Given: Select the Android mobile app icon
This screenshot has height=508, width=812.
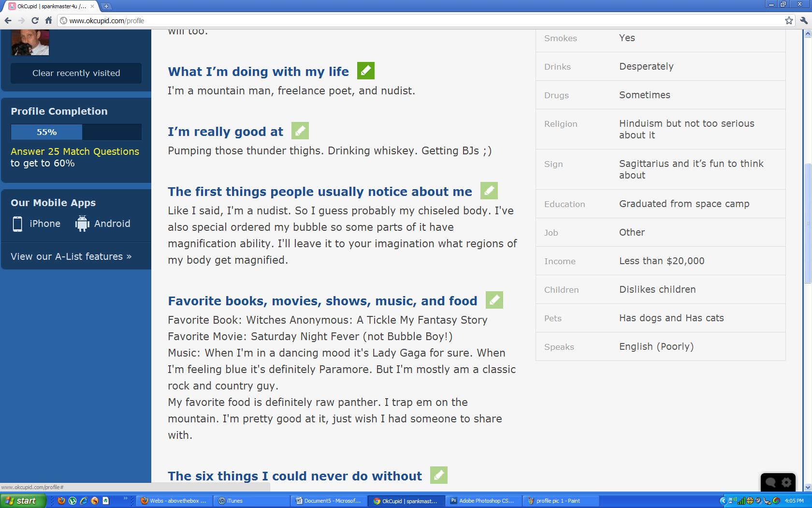Looking at the screenshot, I should (82, 223).
